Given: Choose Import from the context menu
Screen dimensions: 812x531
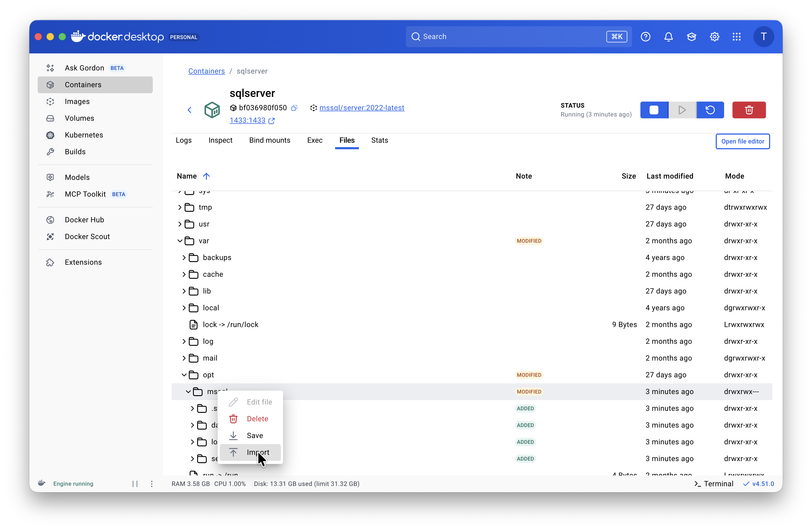Looking at the screenshot, I should coord(250,452).
